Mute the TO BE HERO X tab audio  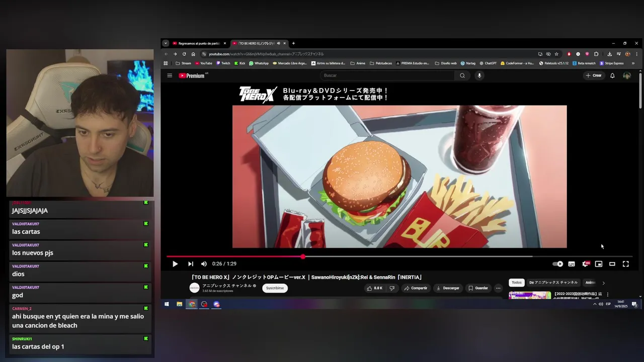click(x=278, y=43)
